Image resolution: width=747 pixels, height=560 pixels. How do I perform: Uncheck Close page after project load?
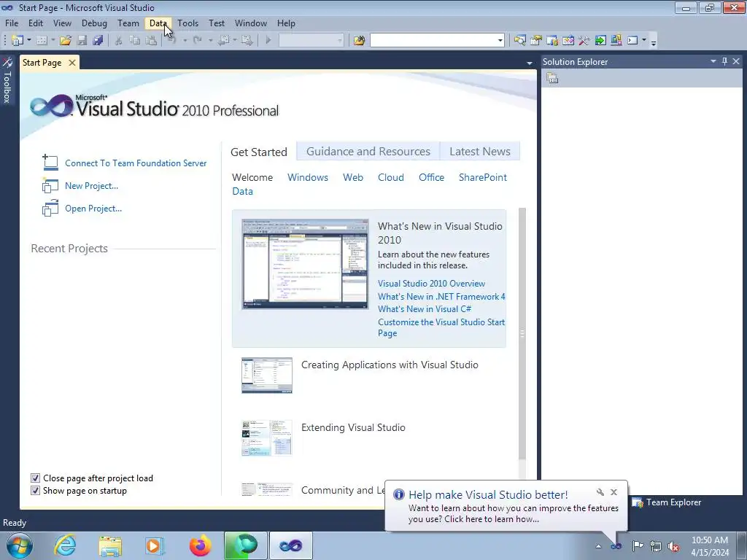(x=35, y=478)
